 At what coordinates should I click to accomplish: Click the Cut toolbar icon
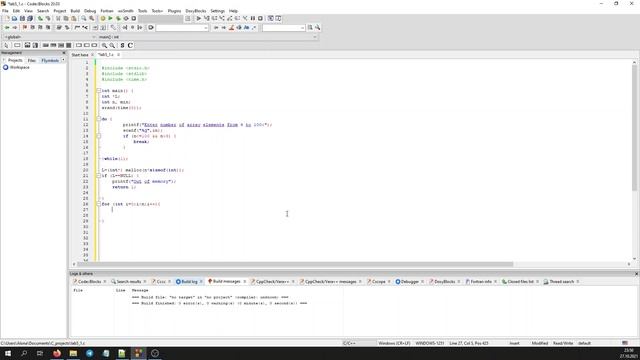coord(58,18)
